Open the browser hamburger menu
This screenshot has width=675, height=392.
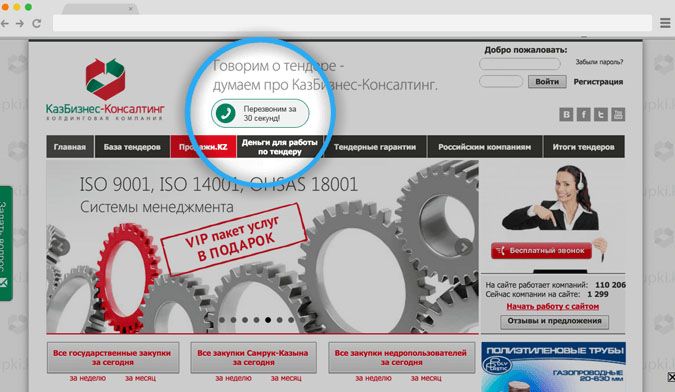[x=665, y=23]
